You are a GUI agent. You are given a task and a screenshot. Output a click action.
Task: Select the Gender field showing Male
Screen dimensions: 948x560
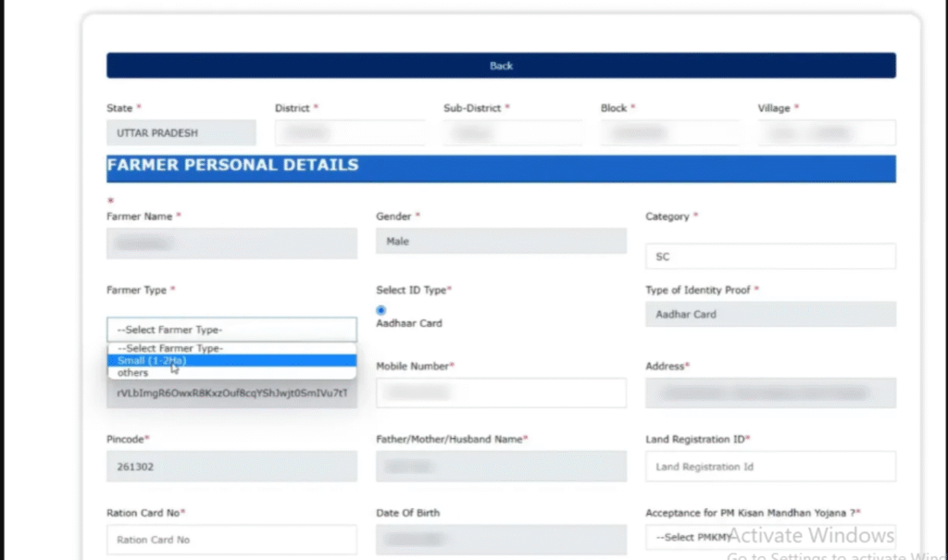coord(501,242)
